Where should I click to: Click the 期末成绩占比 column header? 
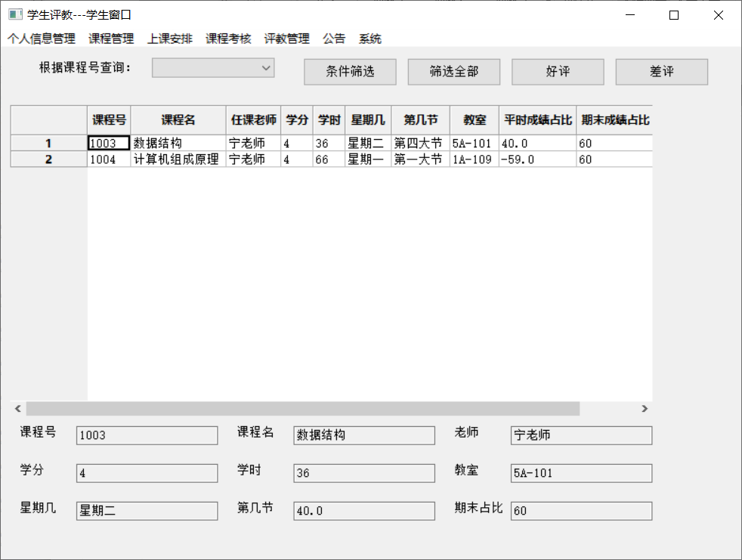tap(615, 120)
